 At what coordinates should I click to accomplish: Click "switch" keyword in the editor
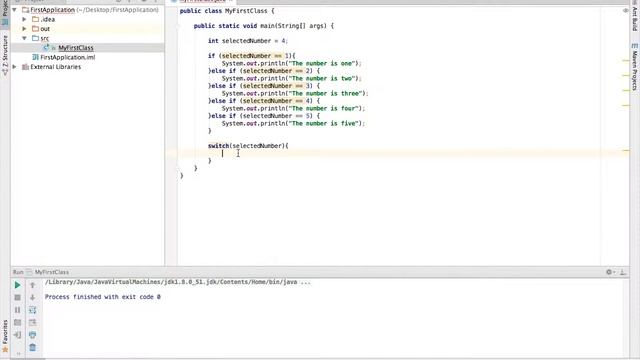(218, 146)
